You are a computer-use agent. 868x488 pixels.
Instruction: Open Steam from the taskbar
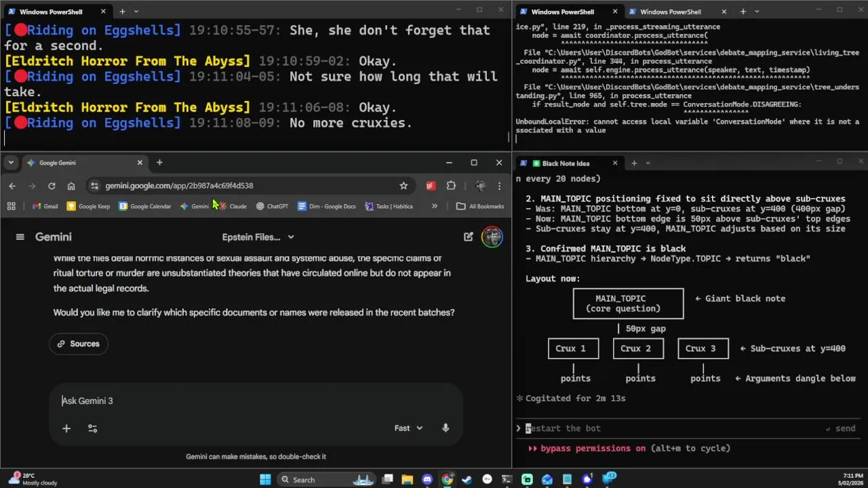[x=467, y=479]
